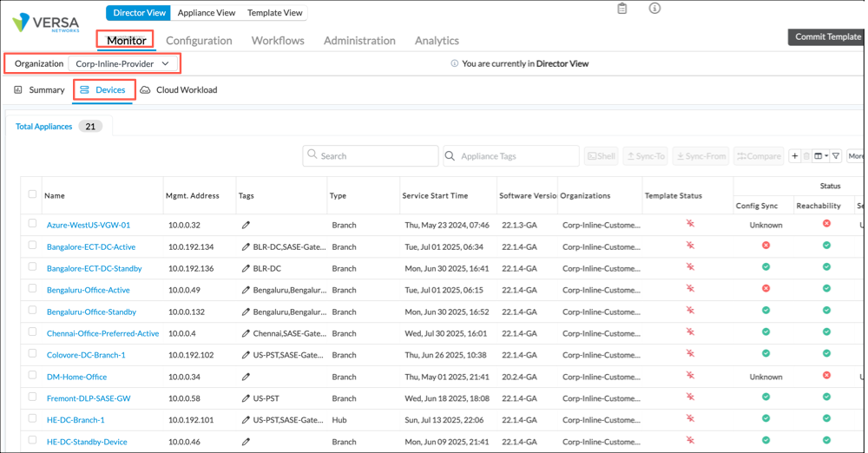This screenshot has width=868, height=453.
Task: Click in the Appliance Tags input field
Action: (x=510, y=156)
